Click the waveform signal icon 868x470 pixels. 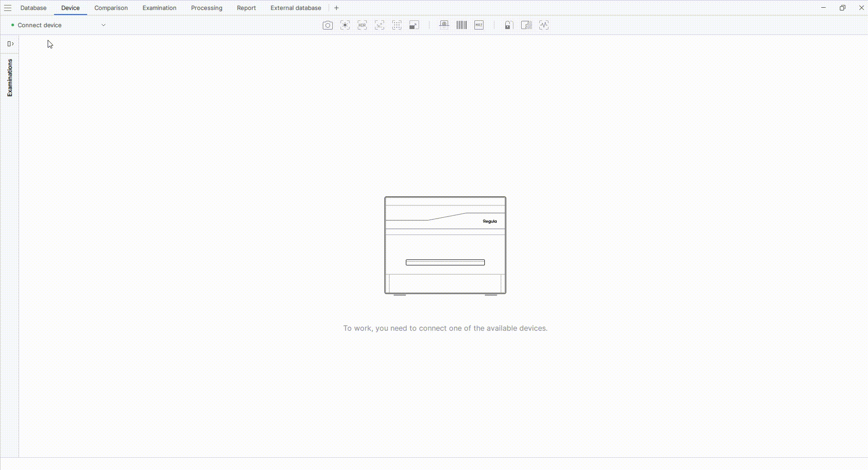544,25
